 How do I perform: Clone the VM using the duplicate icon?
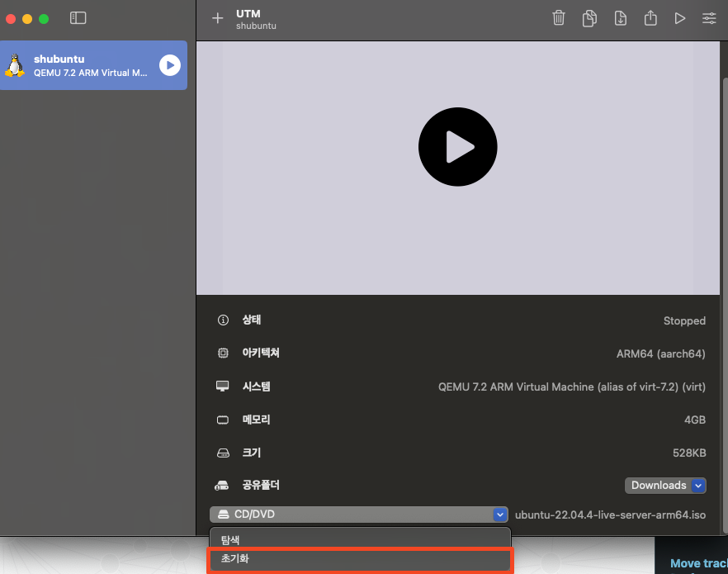coord(589,18)
